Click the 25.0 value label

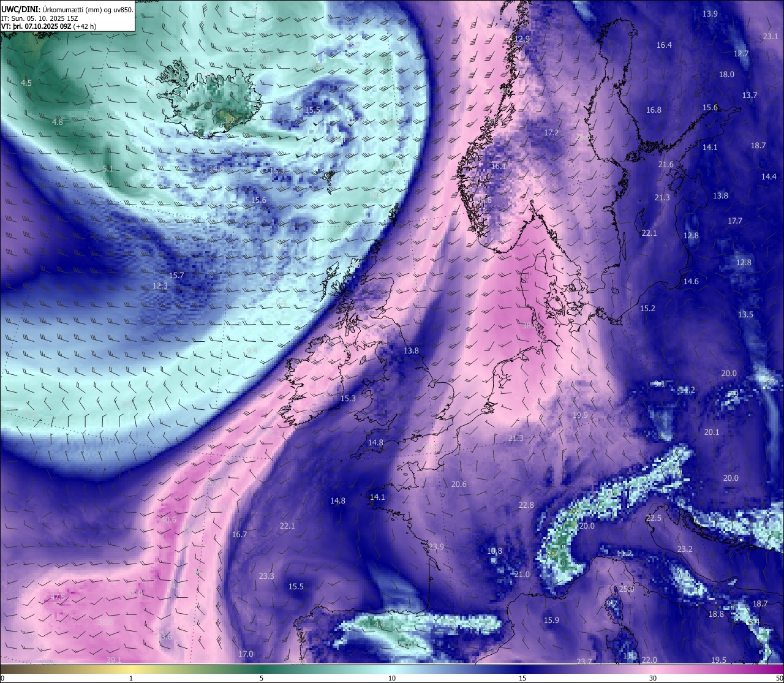pos(626,589)
